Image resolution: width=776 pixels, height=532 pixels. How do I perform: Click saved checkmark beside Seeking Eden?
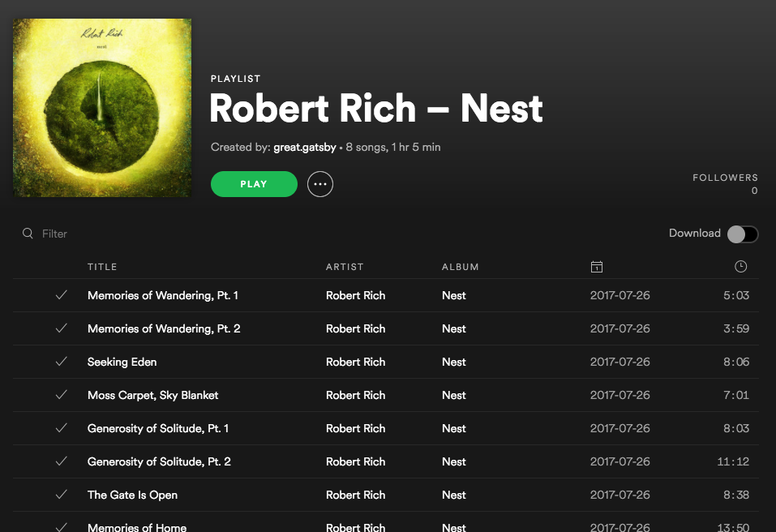point(62,361)
